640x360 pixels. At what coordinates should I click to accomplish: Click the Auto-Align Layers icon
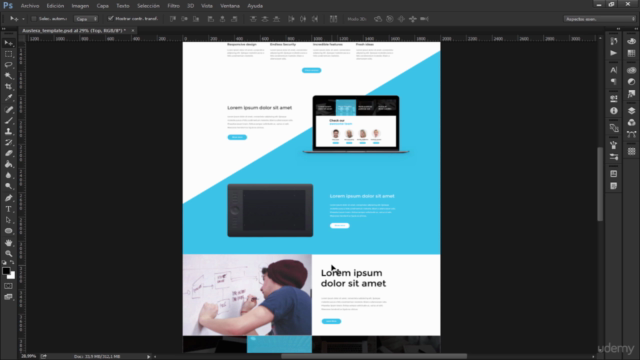tap(333, 19)
